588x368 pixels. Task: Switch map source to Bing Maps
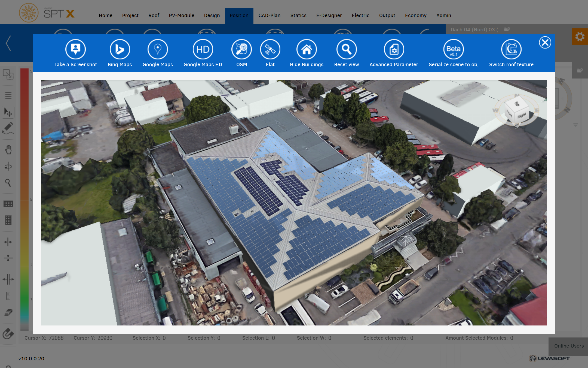tap(120, 49)
